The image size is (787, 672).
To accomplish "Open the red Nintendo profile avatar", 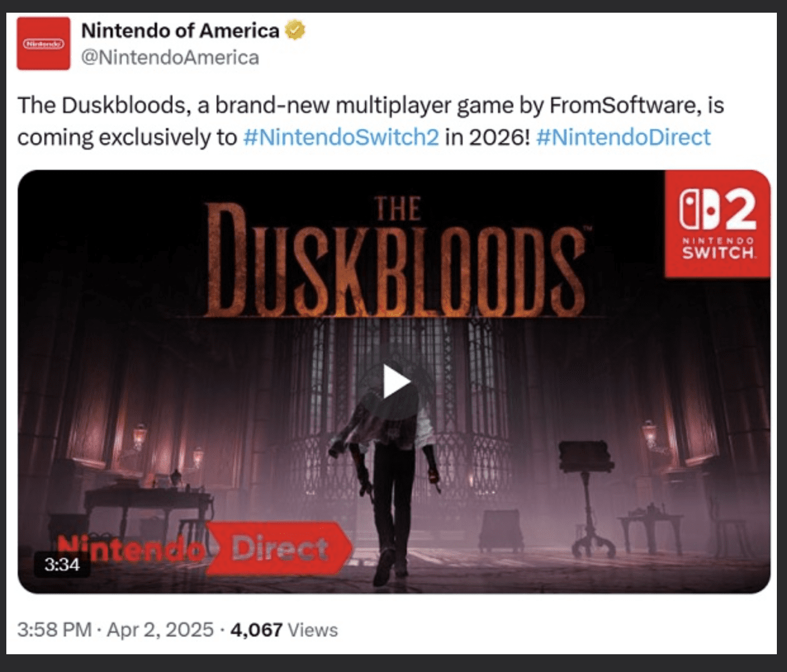I will click(43, 44).
